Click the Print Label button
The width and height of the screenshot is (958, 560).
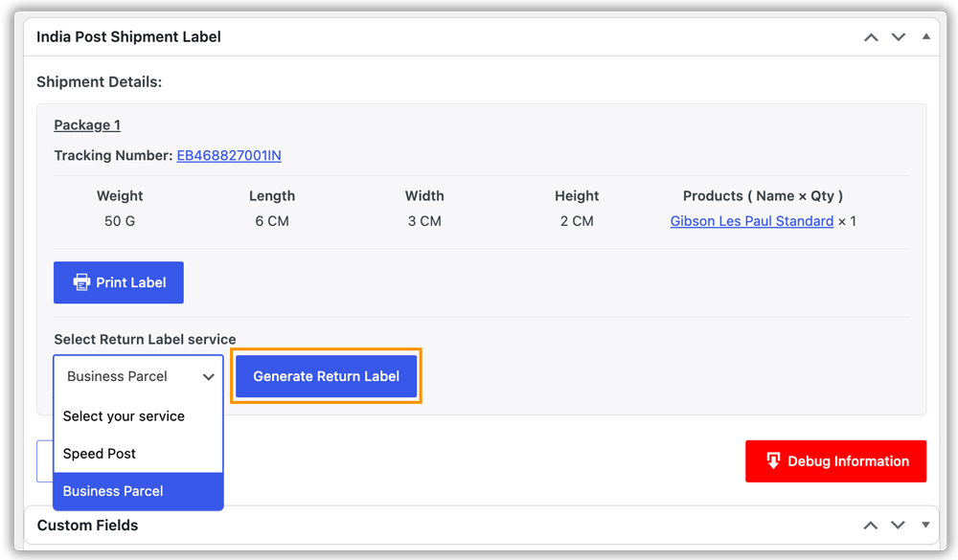pyautogui.click(x=119, y=282)
